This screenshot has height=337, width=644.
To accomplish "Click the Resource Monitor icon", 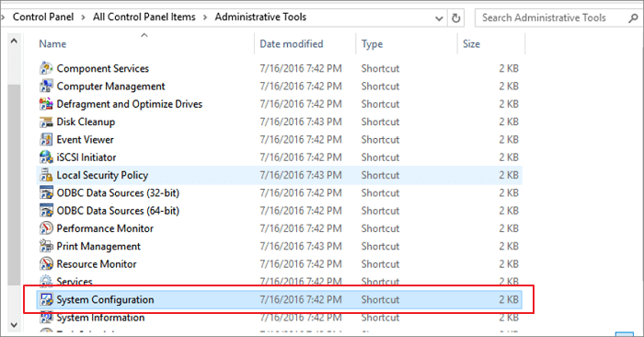I will click(x=46, y=264).
